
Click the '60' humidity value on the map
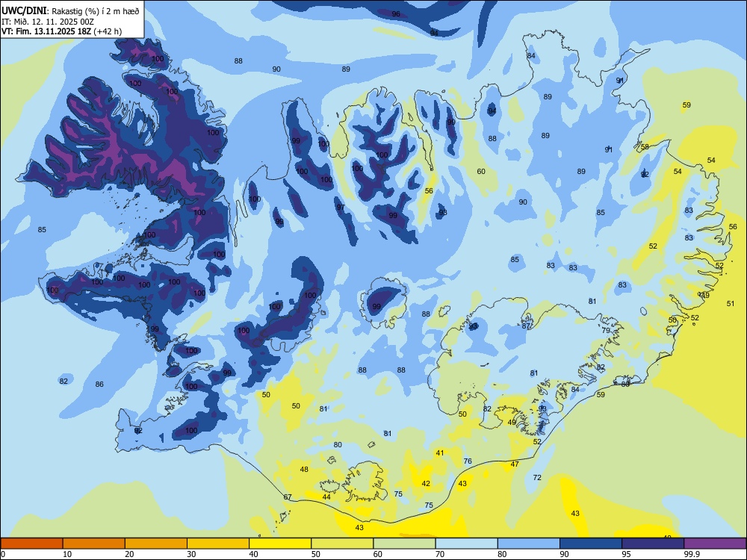coord(481,172)
